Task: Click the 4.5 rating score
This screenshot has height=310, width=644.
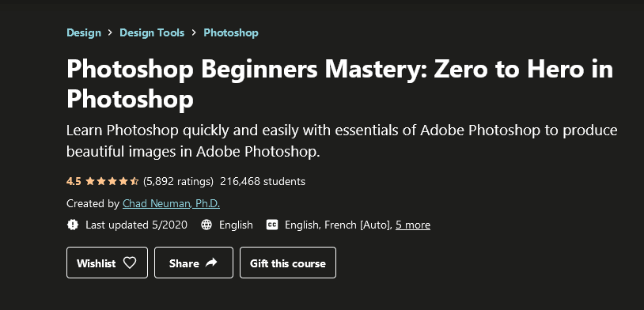Action: (x=74, y=181)
